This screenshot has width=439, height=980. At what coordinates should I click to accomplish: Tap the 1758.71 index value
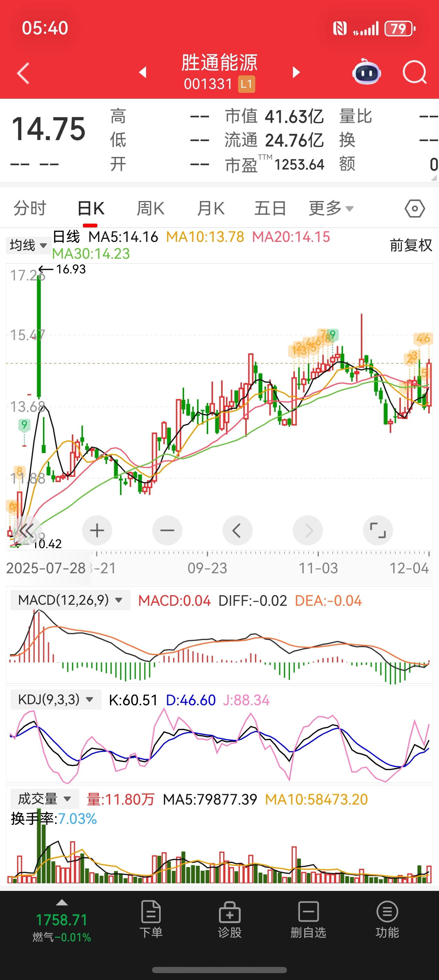click(62, 920)
